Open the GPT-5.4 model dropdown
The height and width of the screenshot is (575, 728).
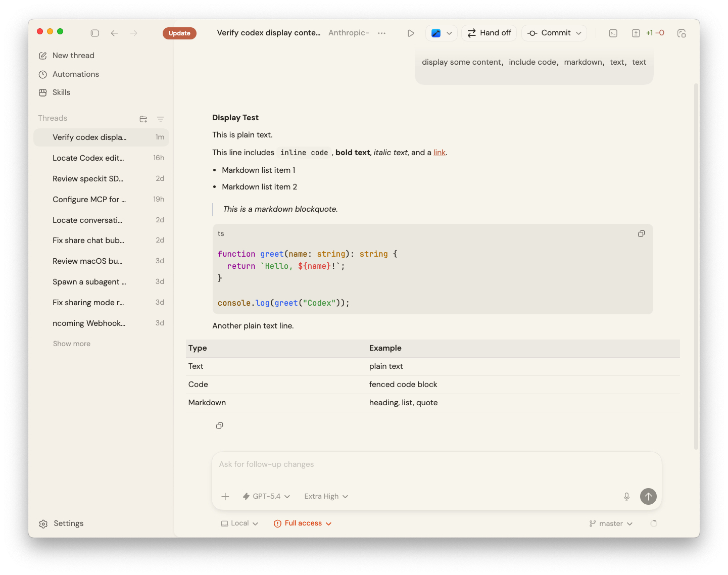tap(266, 497)
